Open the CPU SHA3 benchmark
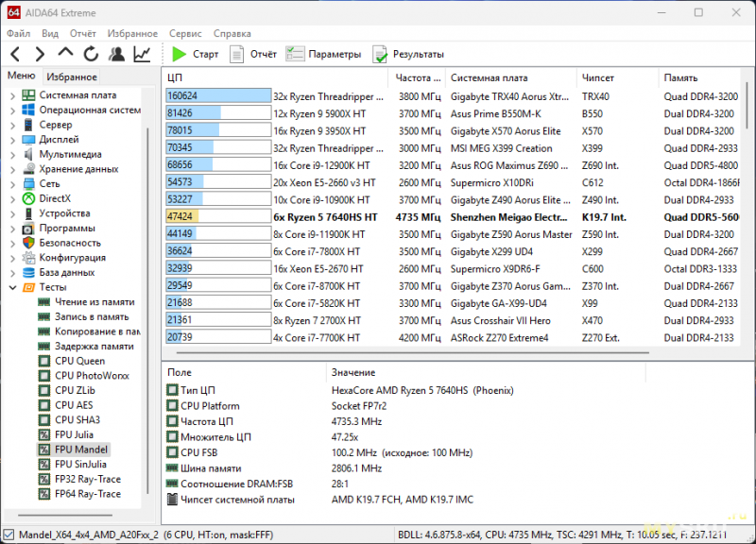Screen dimensions: 756x544 pyautogui.click(x=77, y=420)
